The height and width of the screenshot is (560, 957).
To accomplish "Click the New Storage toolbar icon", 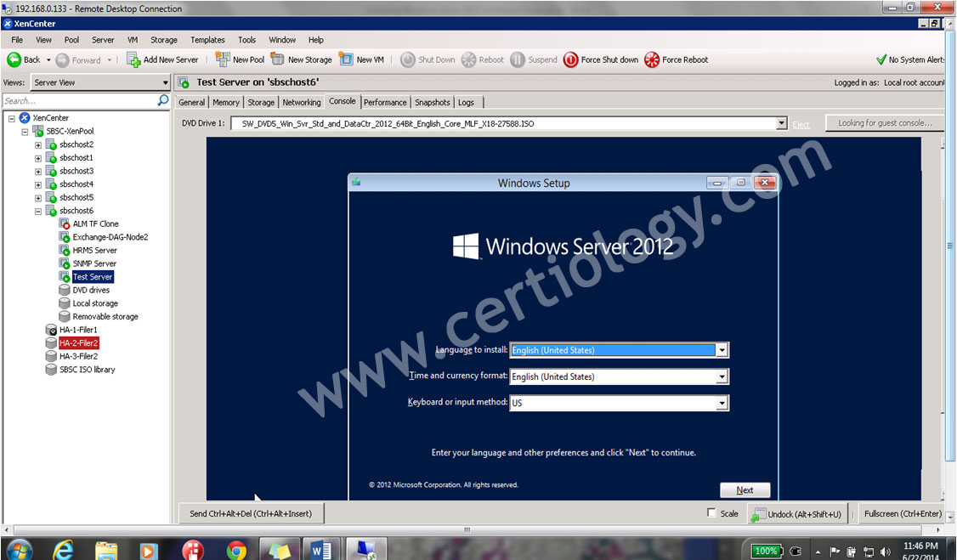I will pos(278,59).
